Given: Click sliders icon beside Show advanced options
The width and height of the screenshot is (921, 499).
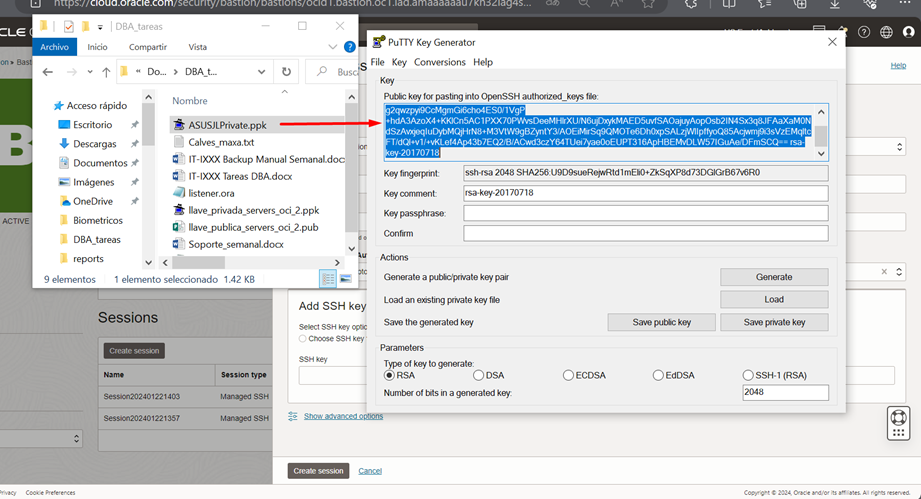Looking at the screenshot, I should coord(293,416).
